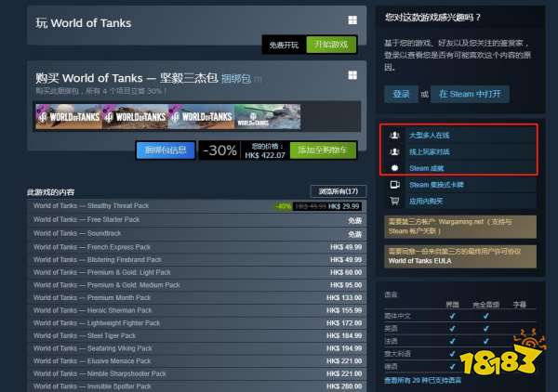Click the Windows icon beside Play World of Tanks

(352, 20)
